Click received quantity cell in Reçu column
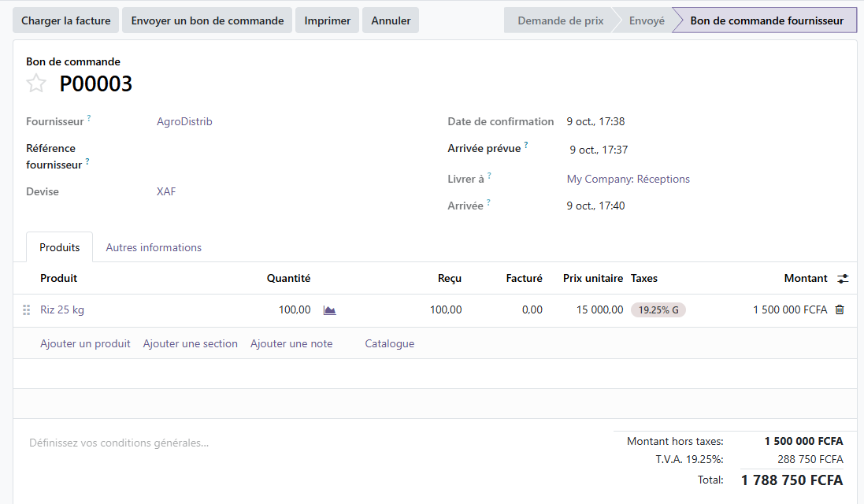Viewport: 864px width, 504px height. (446, 309)
